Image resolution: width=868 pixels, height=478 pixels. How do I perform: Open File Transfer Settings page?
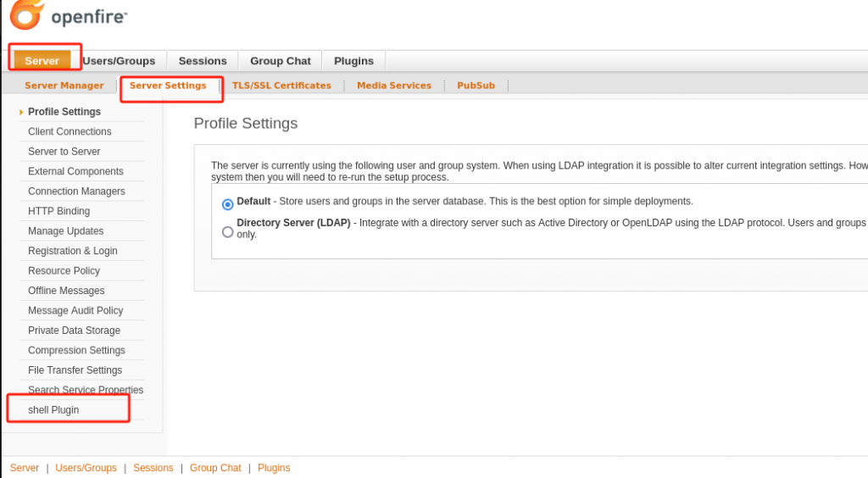click(x=75, y=370)
